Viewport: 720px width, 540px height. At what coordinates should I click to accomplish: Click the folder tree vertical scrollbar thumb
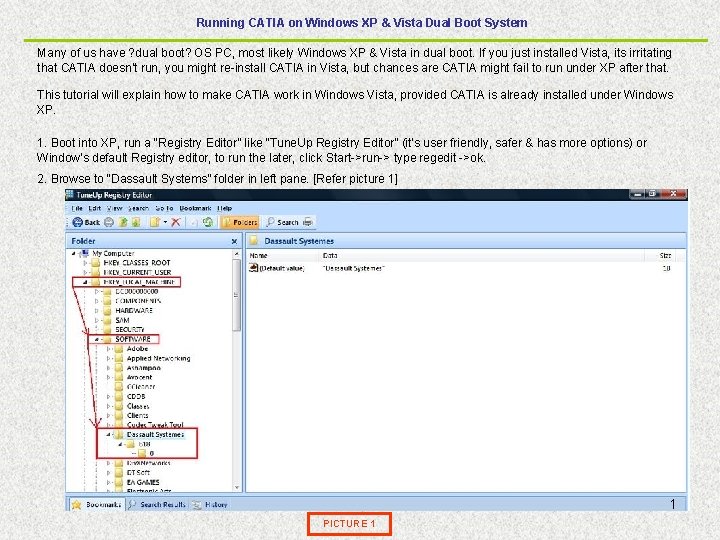point(236,295)
